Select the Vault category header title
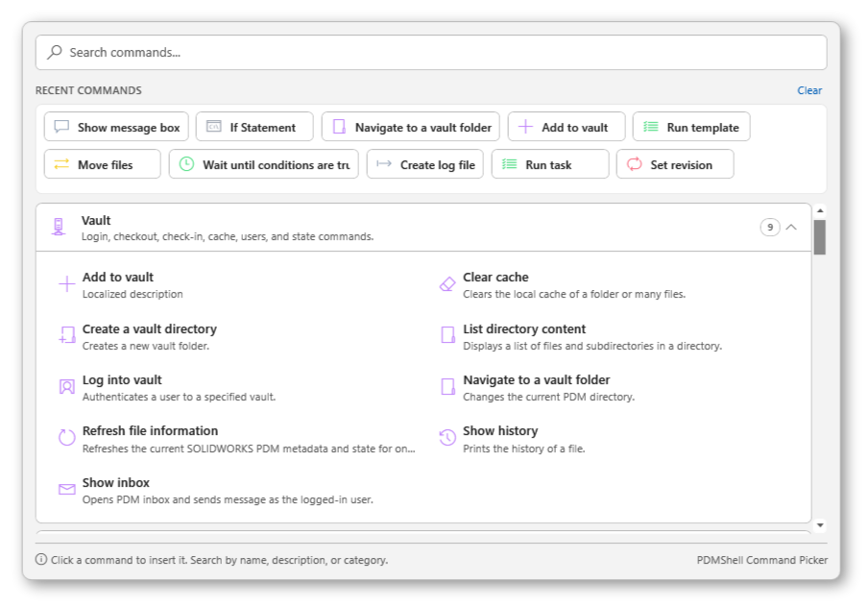868x606 pixels. coord(96,221)
